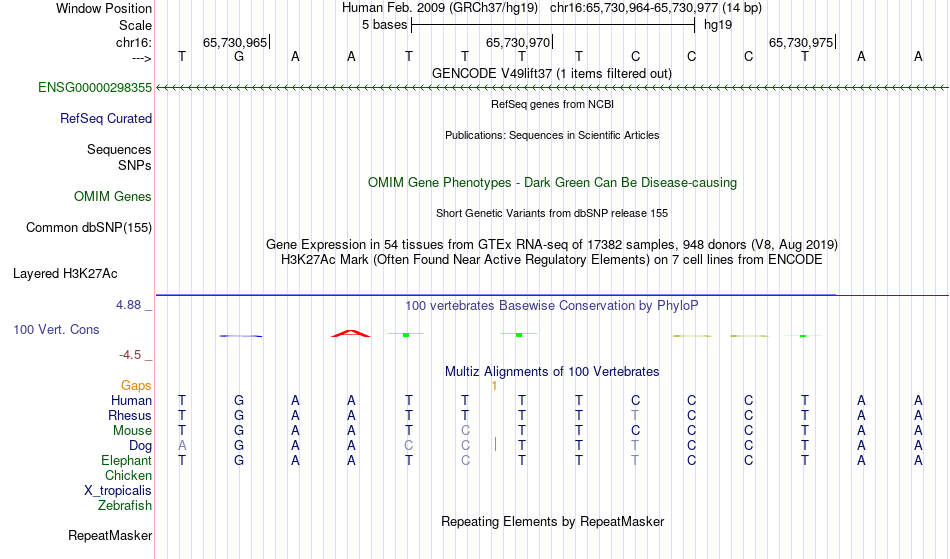The width and height of the screenshot is (950, 559).
Task: Click the orange insertion bar in Dog row
Action: (496, 445)
